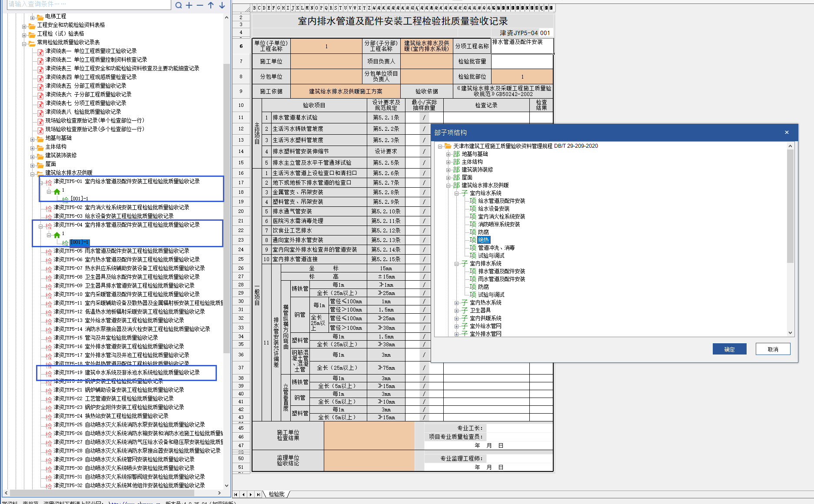Click the dialog tree scrollbar down arrow
The height and width of the screenshot is (504, 814).
click(790, 332)
